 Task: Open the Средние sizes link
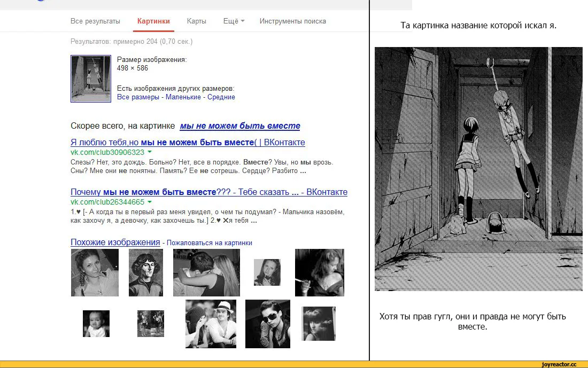[221, 97]
